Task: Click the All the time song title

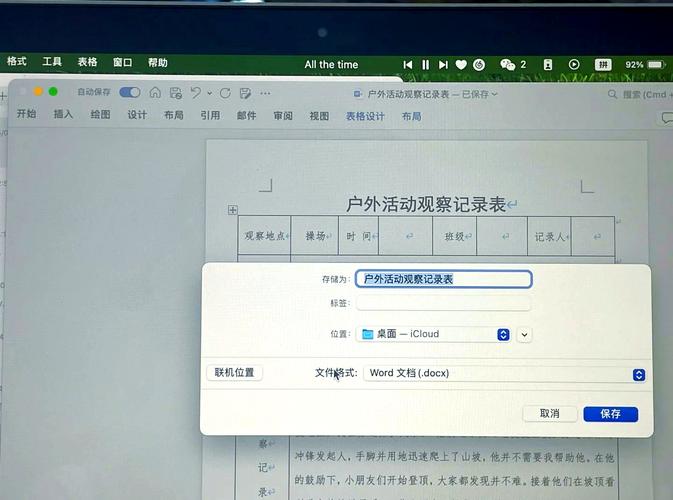Action: 331,64
